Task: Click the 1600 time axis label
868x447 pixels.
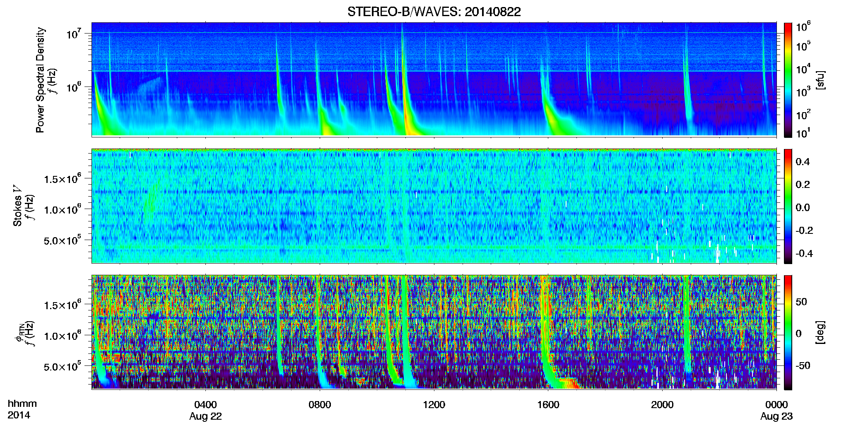Action: click(548, 404)
